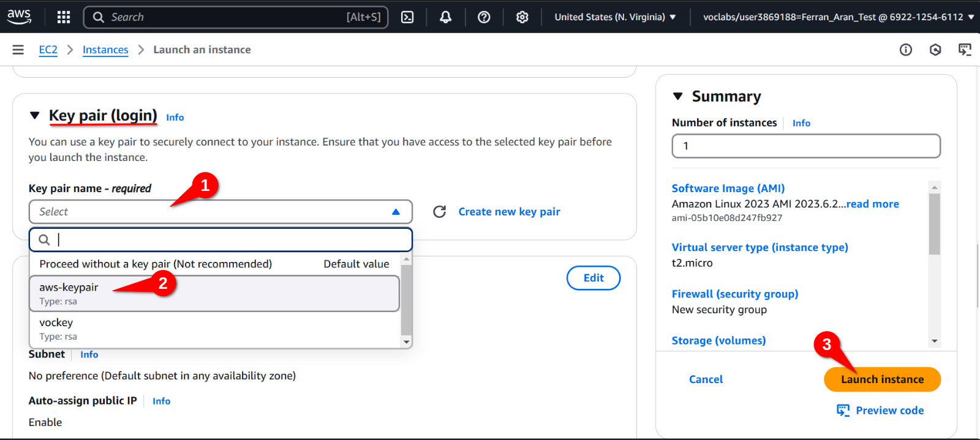Screen dimensions: 980x440
Task: Go to the Instances breadcrumb link
Action: 105,50
